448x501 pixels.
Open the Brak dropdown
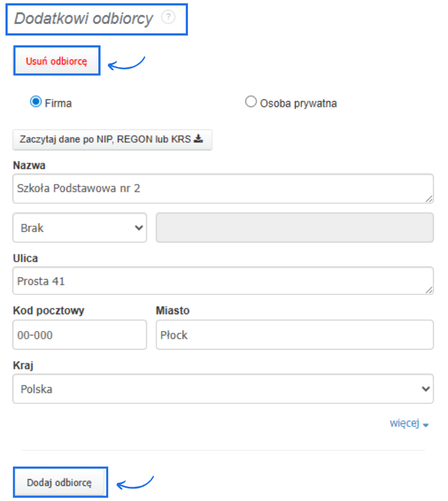pyautogui.click(x=80, y=228)
